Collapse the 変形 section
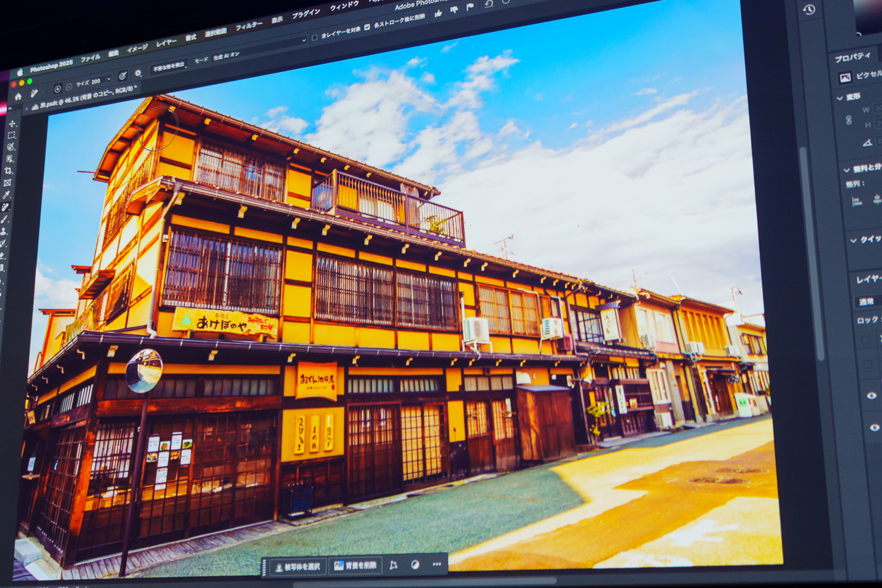 pyautogui.click(x=840, y=98)
